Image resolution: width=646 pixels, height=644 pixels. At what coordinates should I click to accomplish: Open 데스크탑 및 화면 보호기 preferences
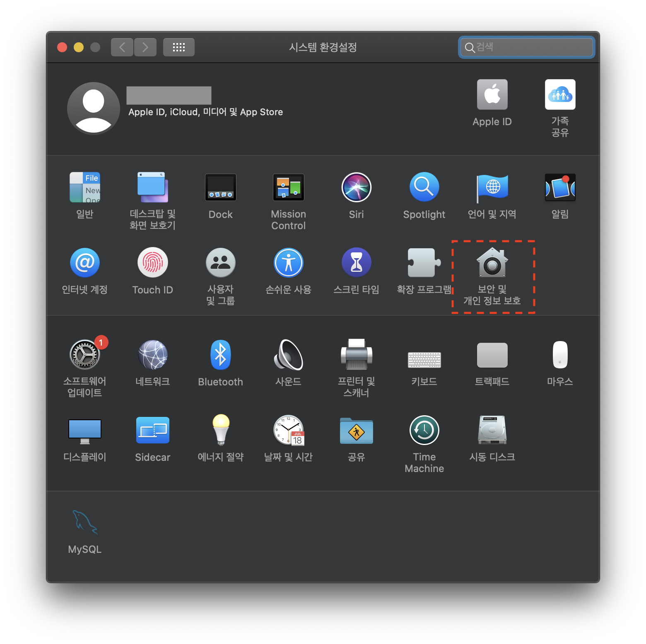(152, 187)
